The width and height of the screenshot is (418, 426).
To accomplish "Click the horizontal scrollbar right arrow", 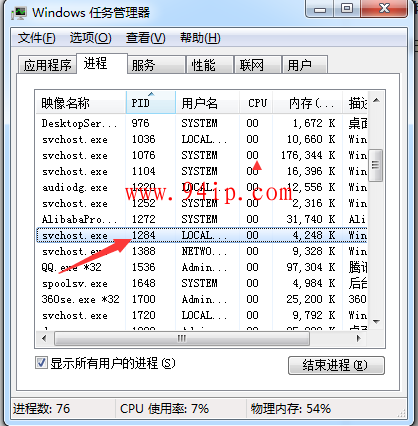I will click(x=359, y=339).
